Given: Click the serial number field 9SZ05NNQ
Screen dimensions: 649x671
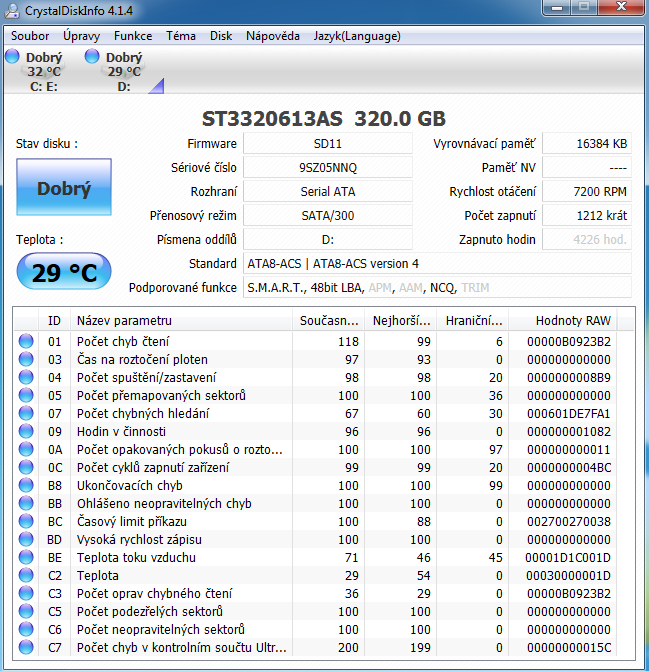Looking at the screenshot, I should pyautogui.click(x=328, y=167).
